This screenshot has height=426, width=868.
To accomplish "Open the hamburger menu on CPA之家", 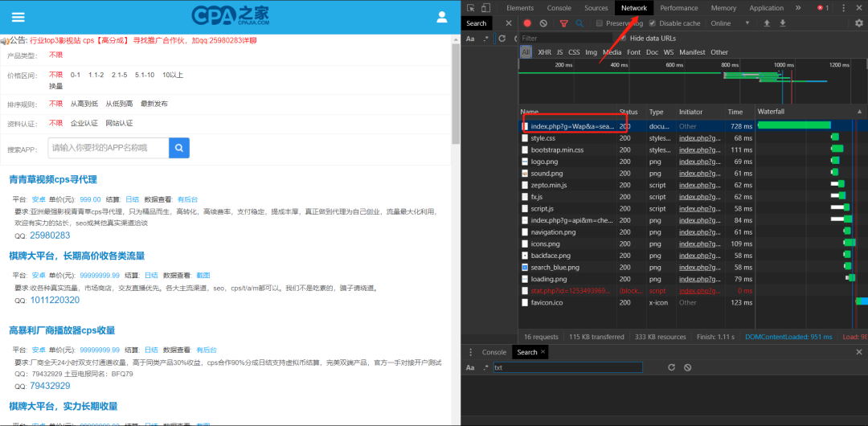I will click(x=18, y=17).
